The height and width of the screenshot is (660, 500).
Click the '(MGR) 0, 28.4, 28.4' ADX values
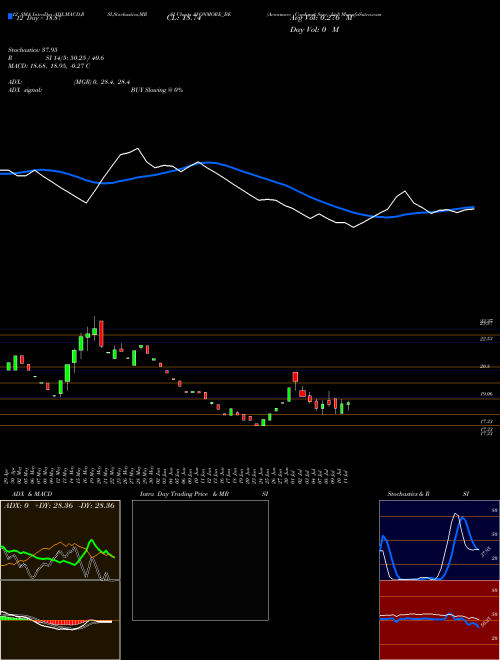[103, 82]
